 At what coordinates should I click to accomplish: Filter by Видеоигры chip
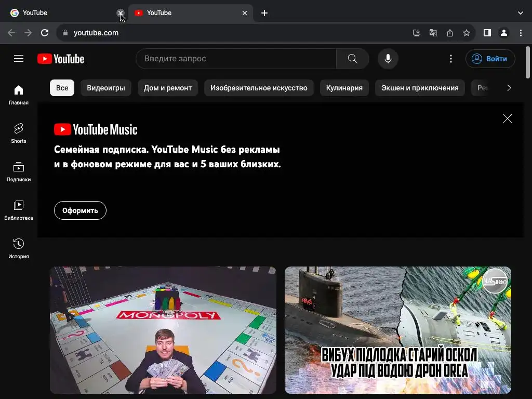tap(106, 88)
